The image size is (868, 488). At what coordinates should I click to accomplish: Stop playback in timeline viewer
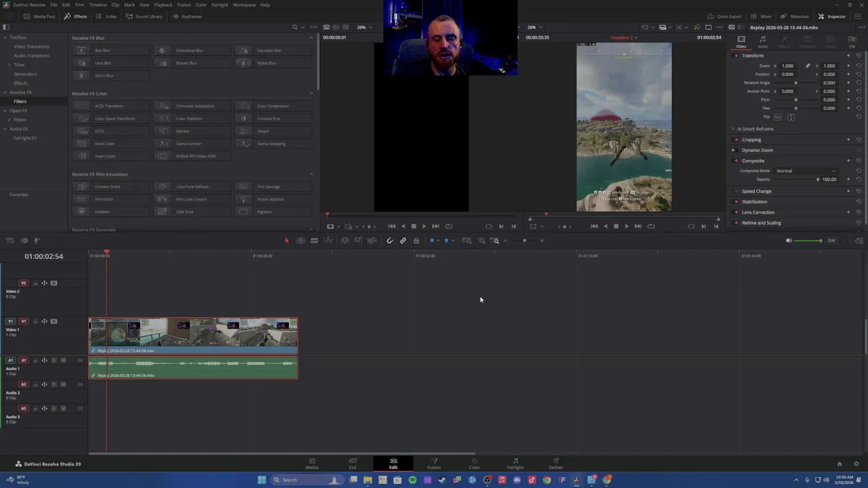pyautogui.click(x=616, y=226)
